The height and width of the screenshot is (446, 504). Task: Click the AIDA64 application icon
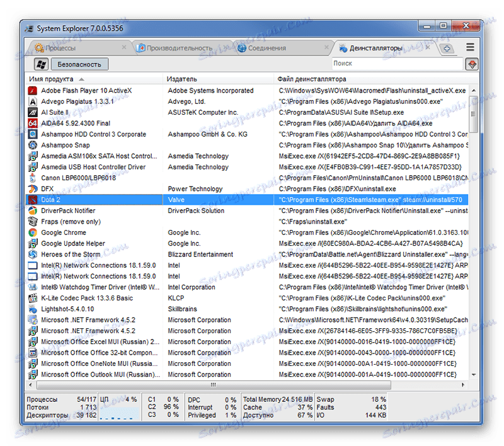(x=33, y=123)
